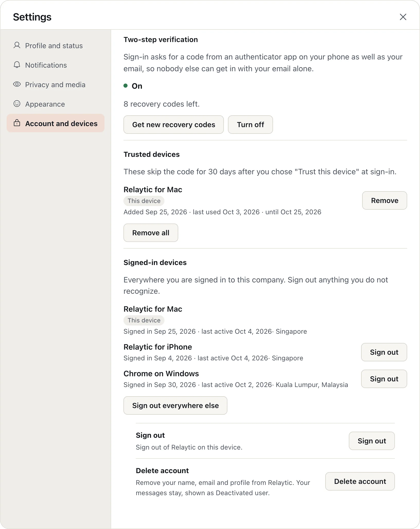This screenshot has height=529, width=420.
Task: Sign out Chrome on Windows
Action: 384,379
